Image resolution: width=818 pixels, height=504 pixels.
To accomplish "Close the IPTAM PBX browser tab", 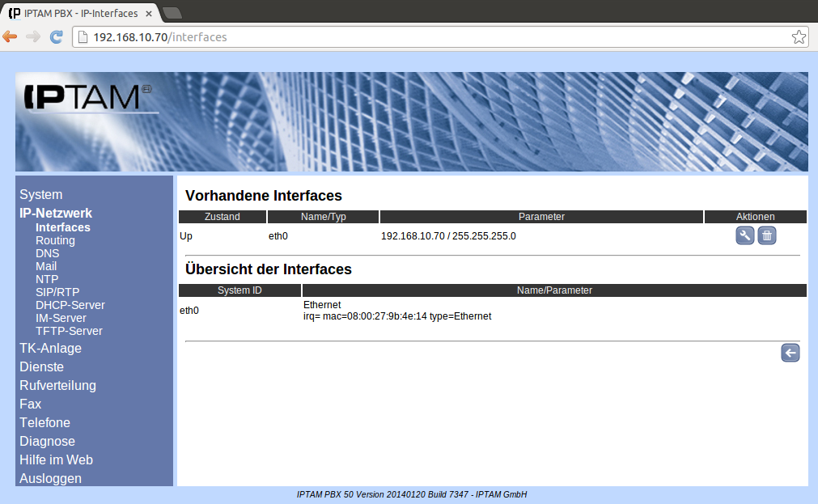I will [149, 14].
